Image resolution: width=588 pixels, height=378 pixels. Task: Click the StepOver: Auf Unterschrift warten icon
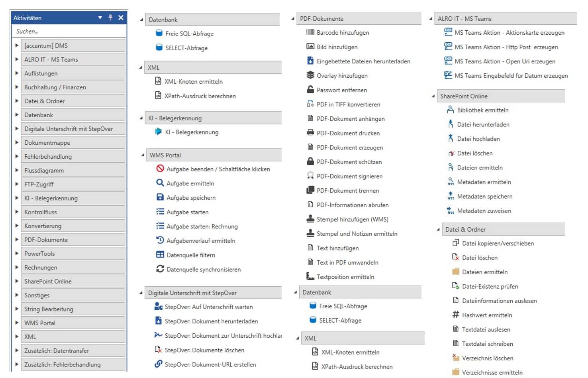tap(158, 307)
